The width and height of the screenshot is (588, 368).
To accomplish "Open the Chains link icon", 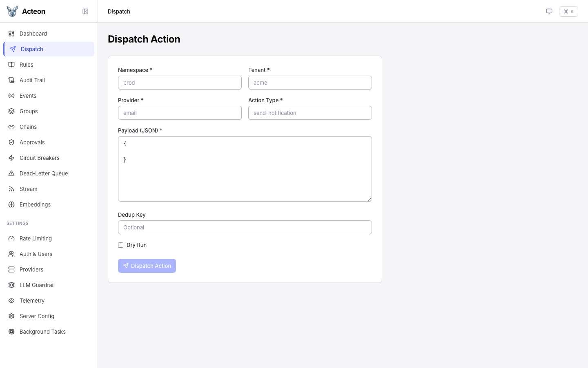I will click(x=11, y=127).
